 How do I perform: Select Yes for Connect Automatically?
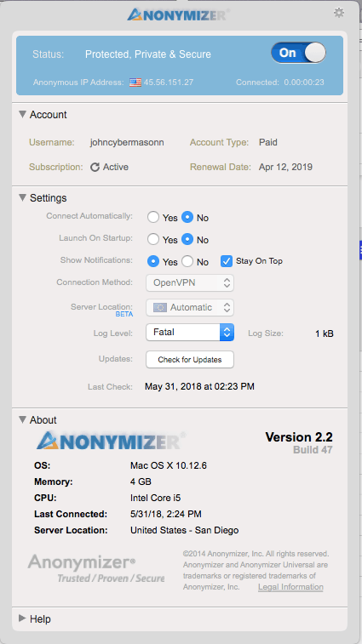point(153,217)
